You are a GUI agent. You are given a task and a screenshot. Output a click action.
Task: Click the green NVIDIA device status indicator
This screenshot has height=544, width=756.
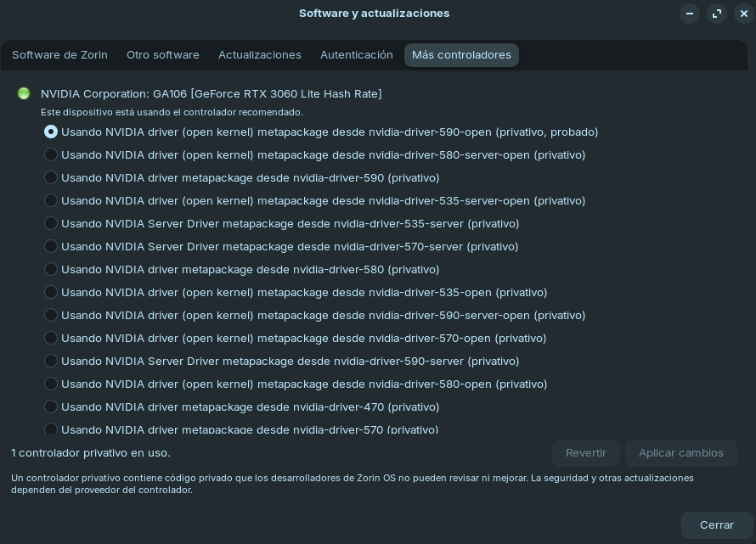[24, 93]
